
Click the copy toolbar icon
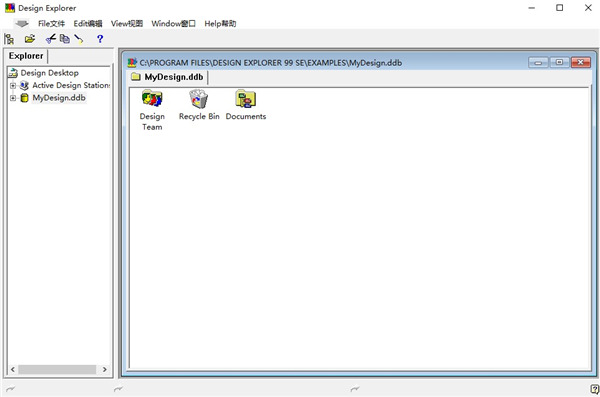coord(65,39)
